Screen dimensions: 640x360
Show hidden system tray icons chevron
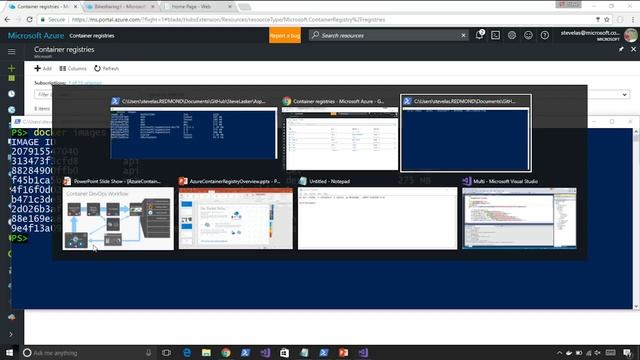pyautogui.click(x=560, y=353)
